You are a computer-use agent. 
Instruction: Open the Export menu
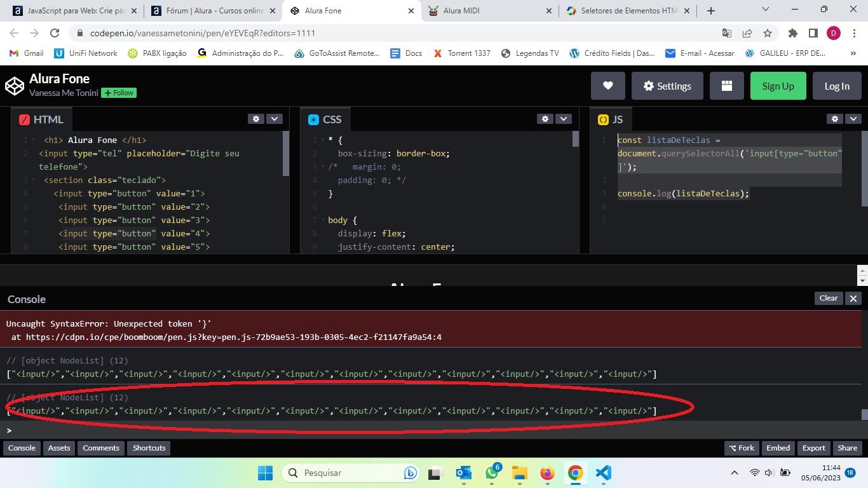tap(814, 448)
